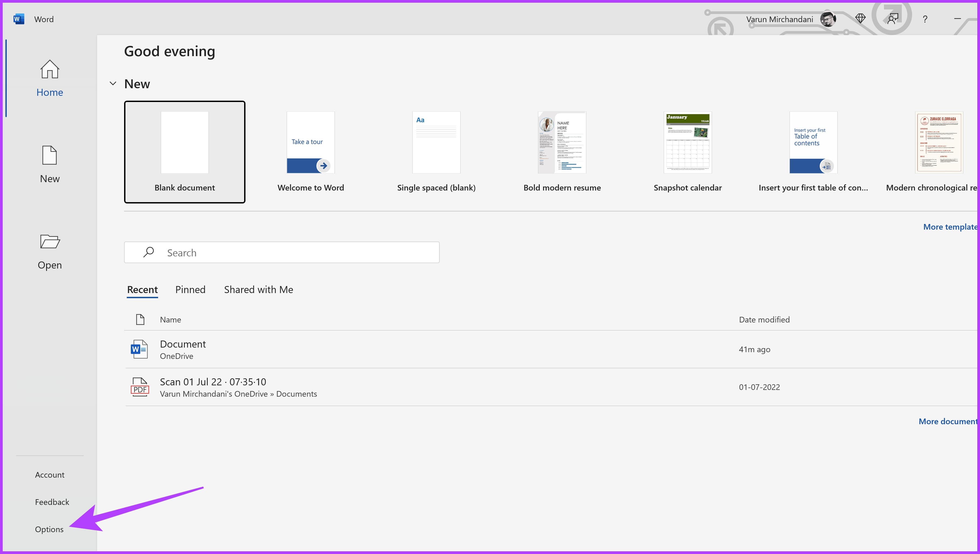Click the Help question mark icon
Viewport: 980px width, 554px height.
[x=925, y=19]
